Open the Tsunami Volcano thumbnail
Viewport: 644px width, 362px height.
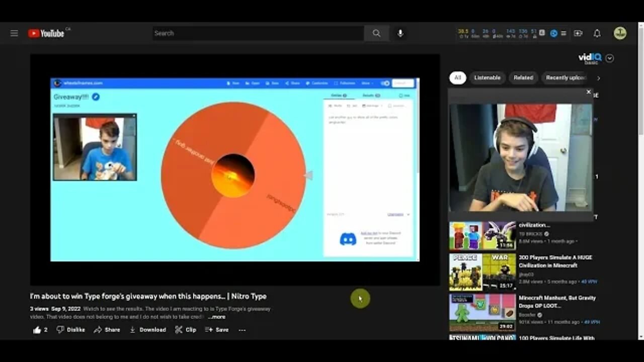click(x=482, y=337)
